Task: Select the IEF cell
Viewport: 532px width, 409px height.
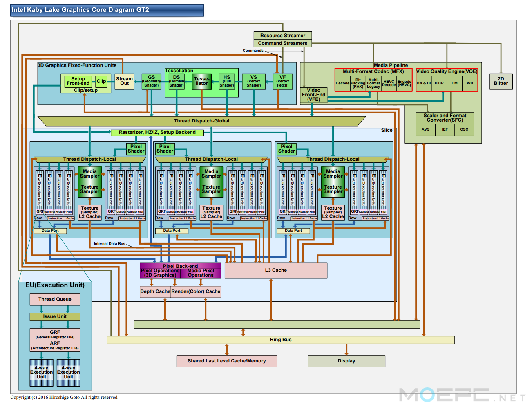Action: 445,129
